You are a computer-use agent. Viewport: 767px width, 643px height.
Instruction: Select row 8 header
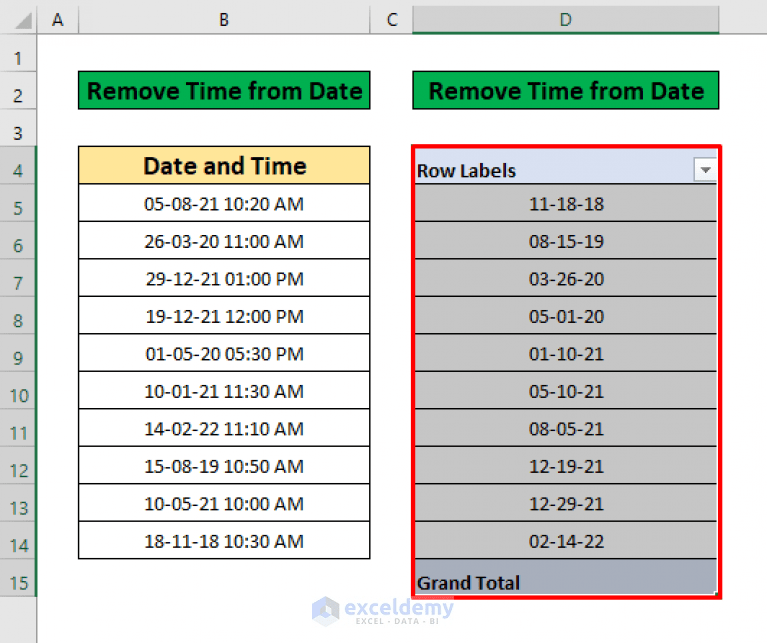tap(18, 316)
